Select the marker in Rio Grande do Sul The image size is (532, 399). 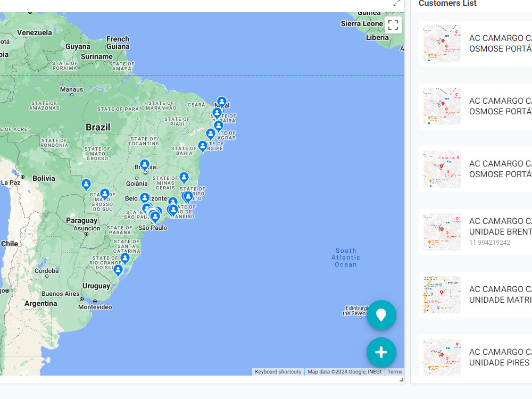click(x=118, y=270)
